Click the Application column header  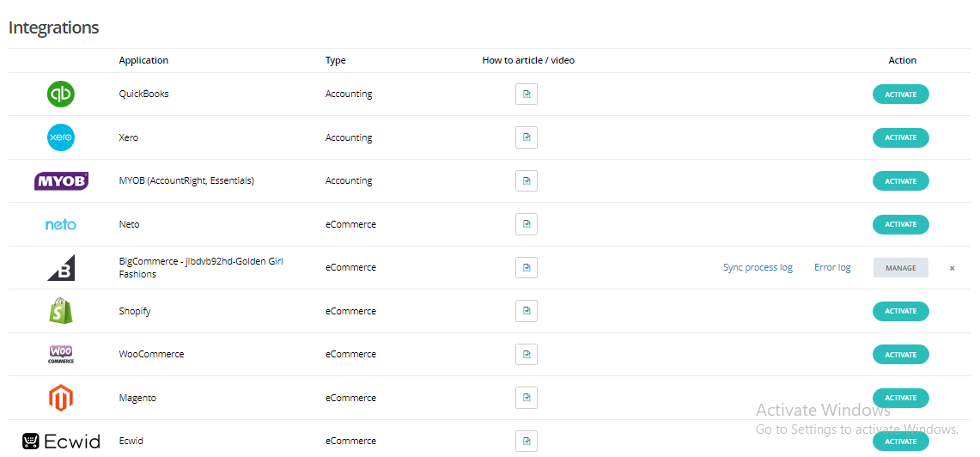(x=143, y=61)
